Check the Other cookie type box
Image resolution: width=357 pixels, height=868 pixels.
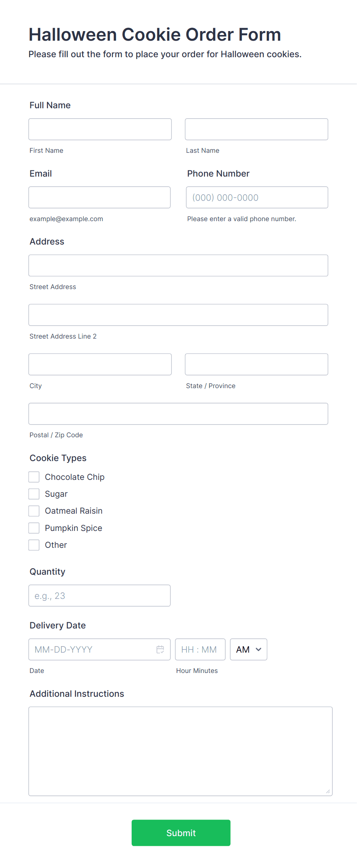pyautogui.click(x=34, y=545)
